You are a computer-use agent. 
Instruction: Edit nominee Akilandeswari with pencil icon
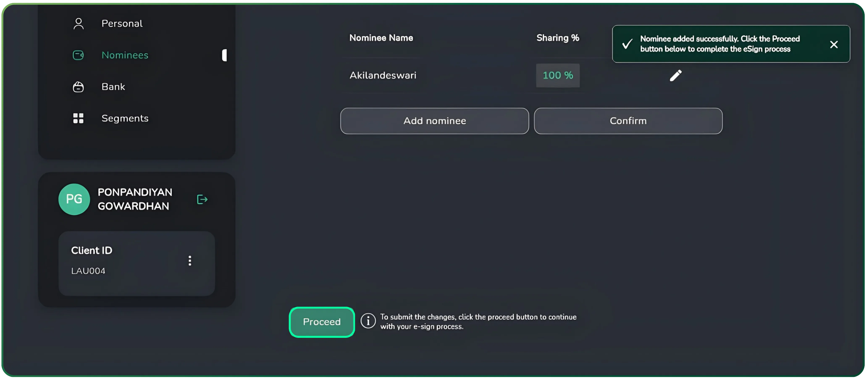pyautogui.click(x=675, y=76)
